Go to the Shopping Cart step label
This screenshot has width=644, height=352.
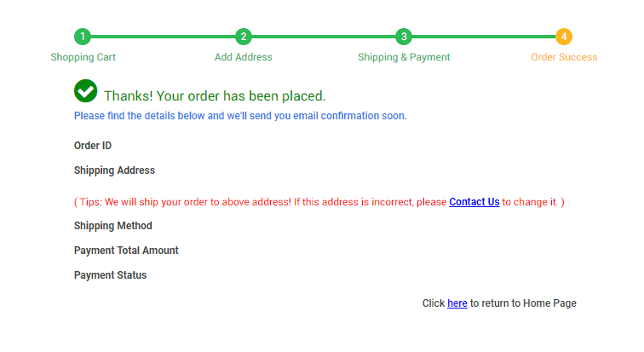[83, 57]
